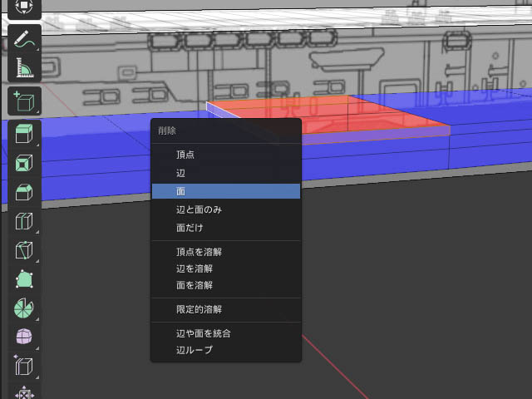Choose 辺と面のみ in the delete menu
The image size is (532, 399).
pos(226,209)
